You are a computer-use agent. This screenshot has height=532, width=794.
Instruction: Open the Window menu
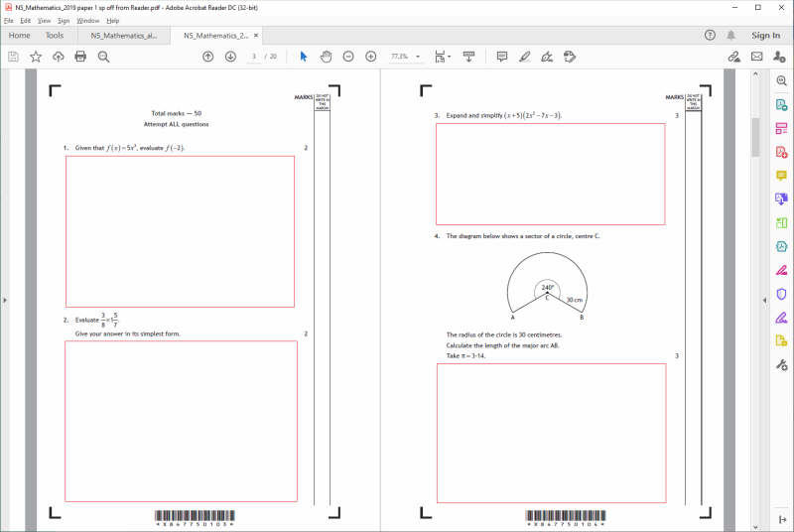(87, 21)
